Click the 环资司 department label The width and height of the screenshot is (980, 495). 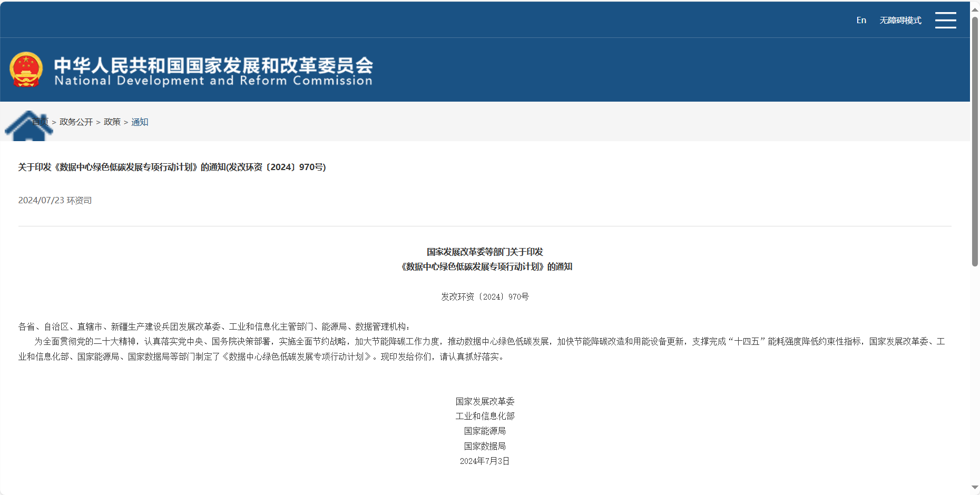[x=79, y=200]
